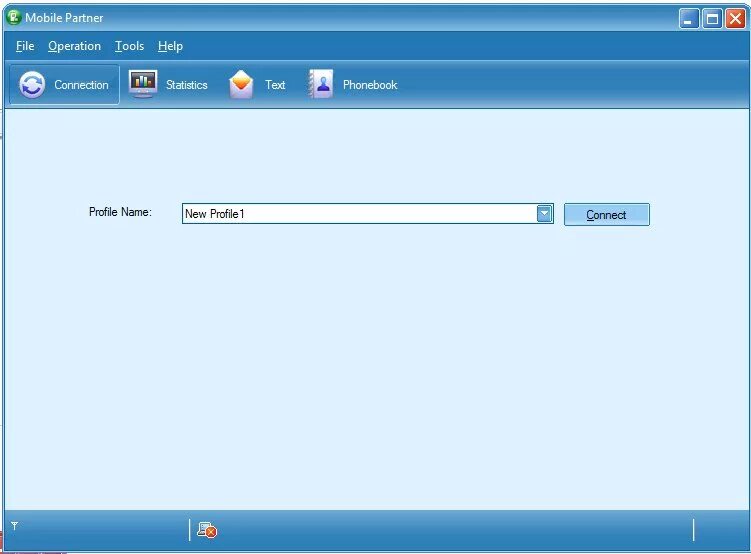Screen dimensions: 751x554
Task: Open the File menu
Action: click(25, 46)
